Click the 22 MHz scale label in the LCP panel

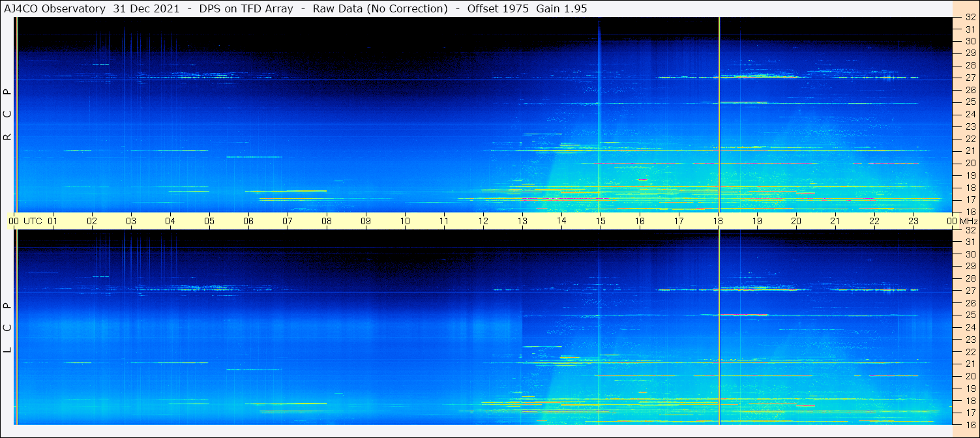pyautogui.click(x=970, y=351)
